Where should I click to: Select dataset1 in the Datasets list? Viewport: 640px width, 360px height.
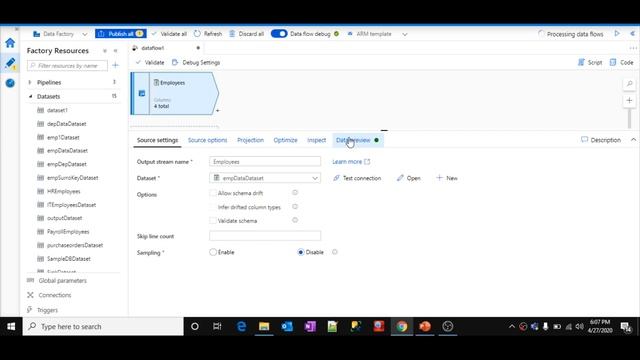(x=57, y=110)
